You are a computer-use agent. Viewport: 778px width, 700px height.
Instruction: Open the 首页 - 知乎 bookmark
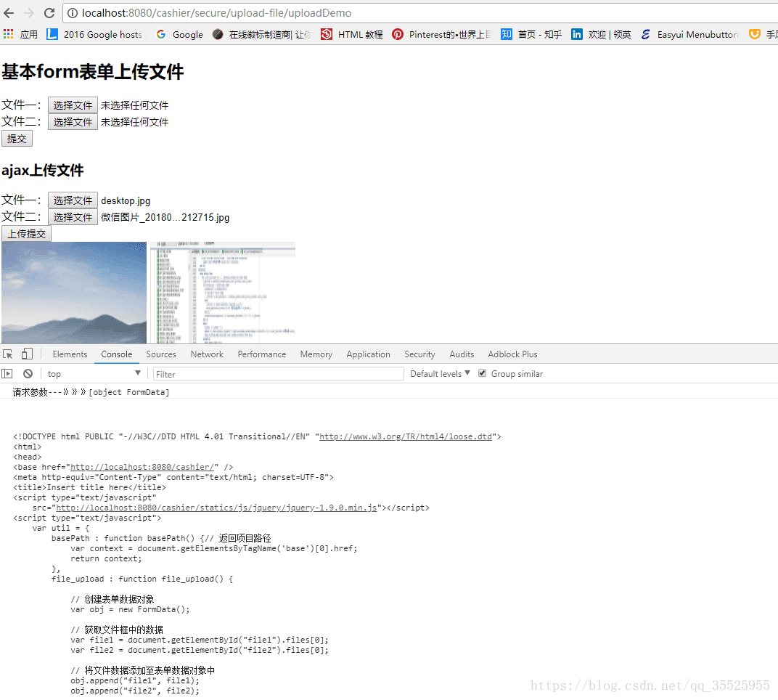tap(531, 34)
